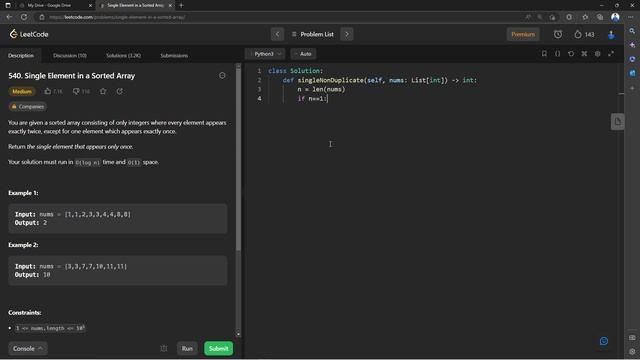Go to the LeetCode home logo
640x360 pixels.
(x=29, y=34)
